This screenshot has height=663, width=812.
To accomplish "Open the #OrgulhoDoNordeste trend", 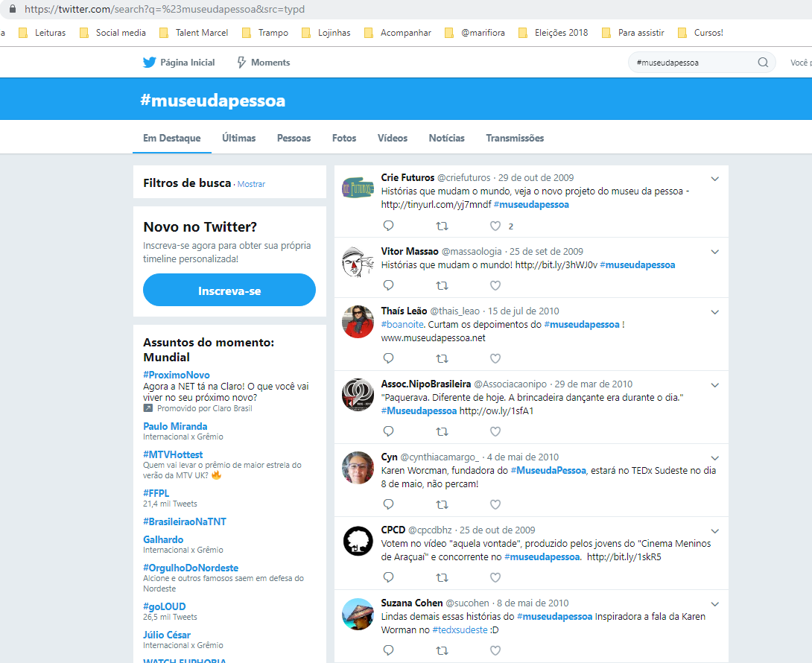I will pos(191,568).
